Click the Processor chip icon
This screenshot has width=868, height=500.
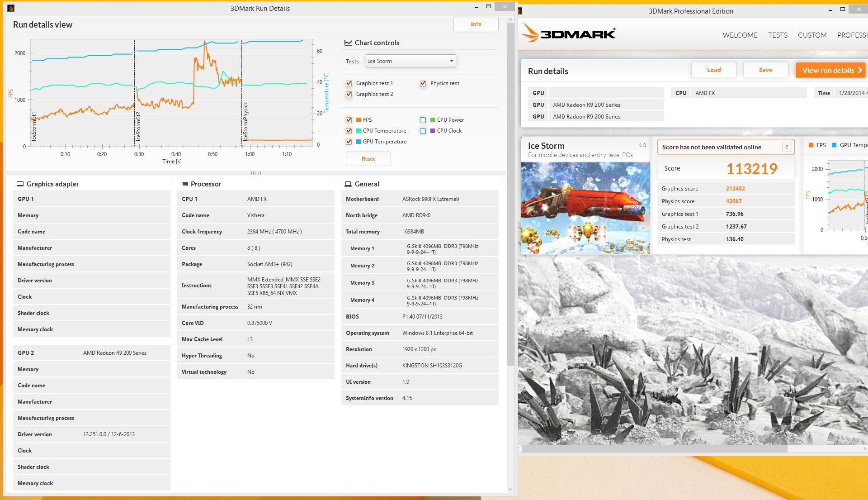click(x=184, y=184)
